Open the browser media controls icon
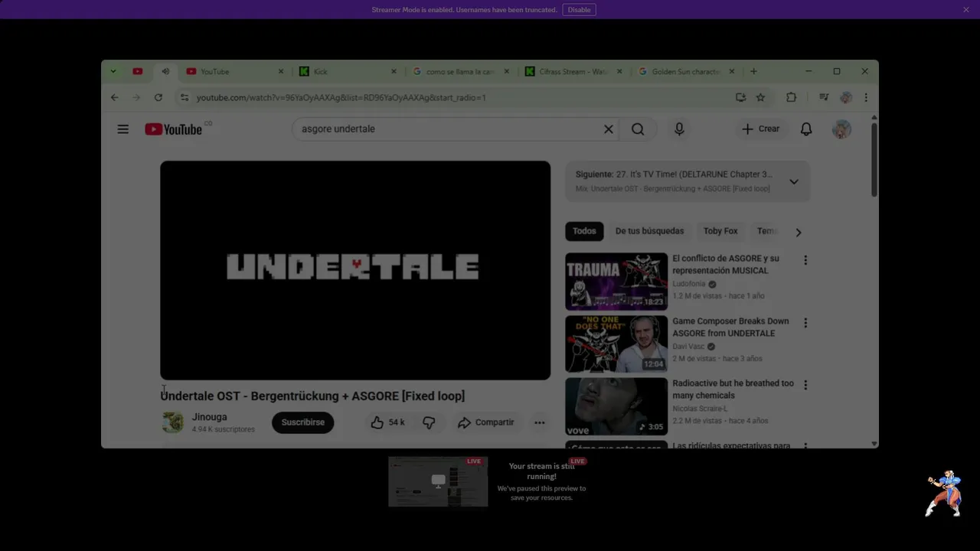 click(x=824, y=97)
